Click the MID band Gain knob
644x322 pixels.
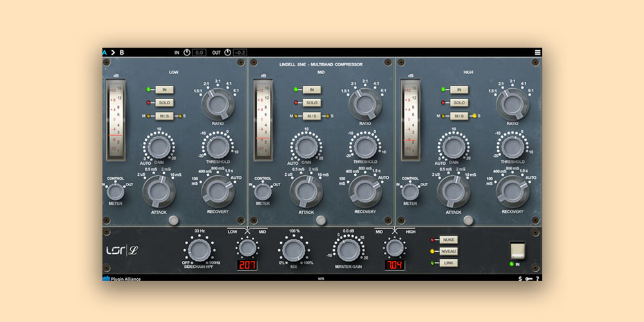pyautogui.click(x=306, y=147)
